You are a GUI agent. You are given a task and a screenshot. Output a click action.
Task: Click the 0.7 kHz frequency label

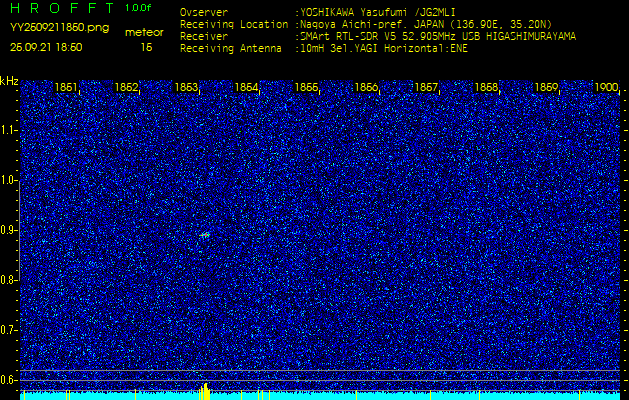(9, 330)
